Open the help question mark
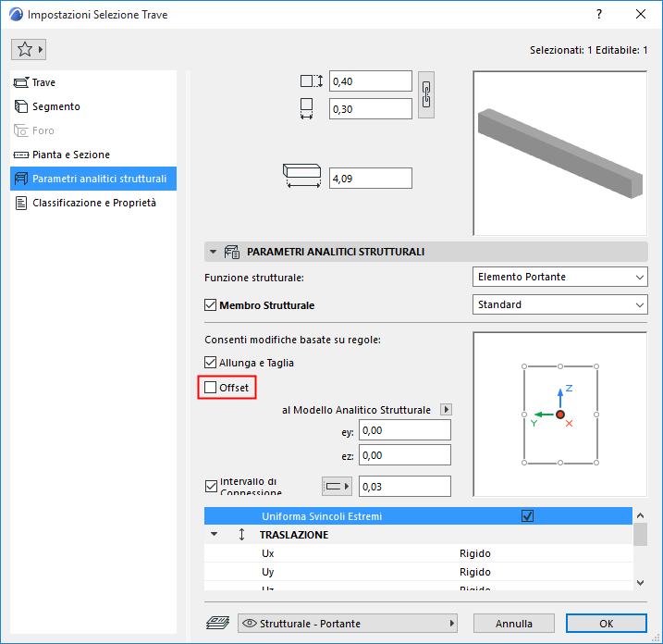The width and height of the screenshot is (663, 644). click(x=599, y=15)
